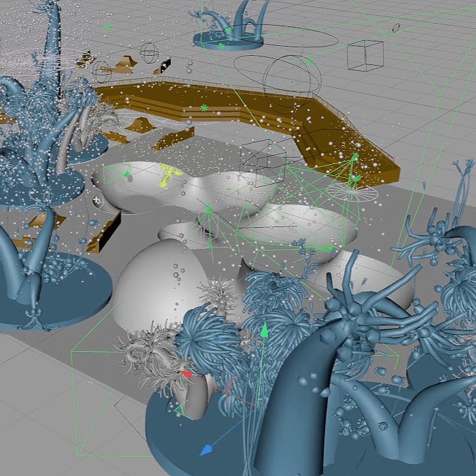Select the green asterisk null on the walkway
This screenshot has width=476, height=476.
tap(205, 108)
